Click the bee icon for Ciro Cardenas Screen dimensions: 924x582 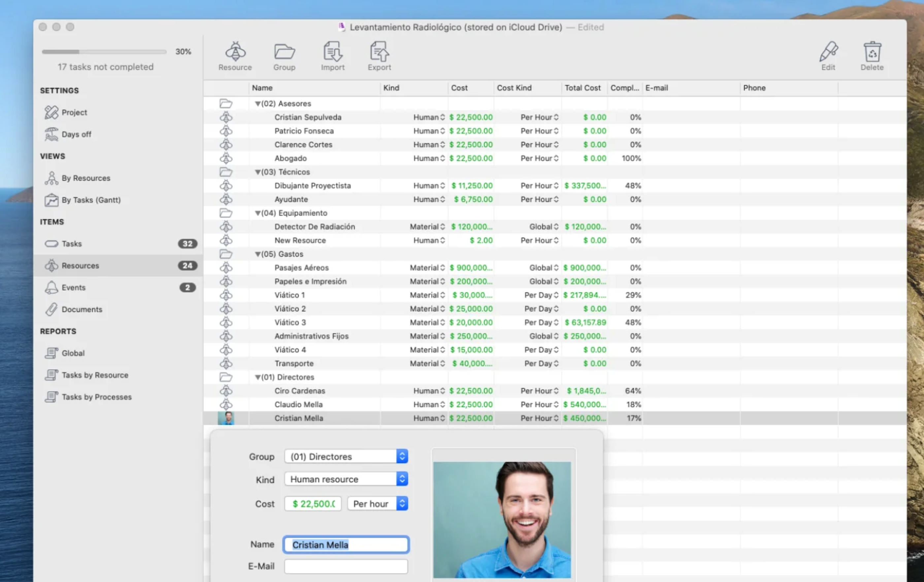[x=226, y=391]
